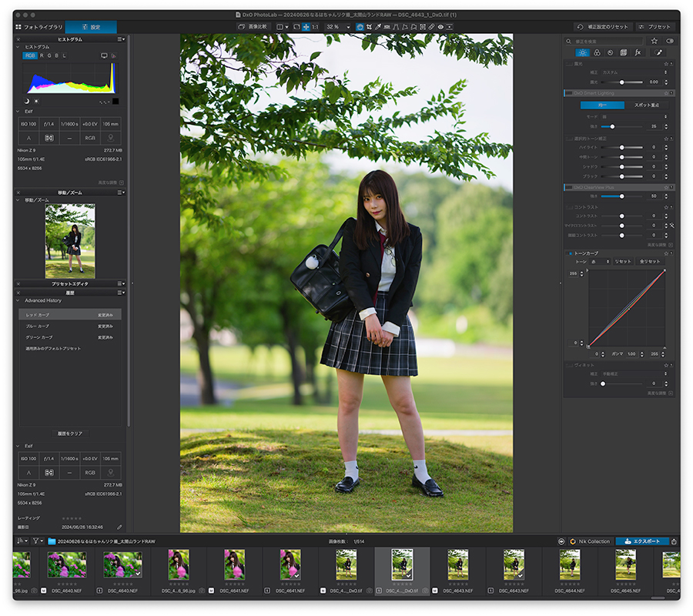
Task: Show highlight clipping sun icon in histogram
Action: [x=36, y=101]
